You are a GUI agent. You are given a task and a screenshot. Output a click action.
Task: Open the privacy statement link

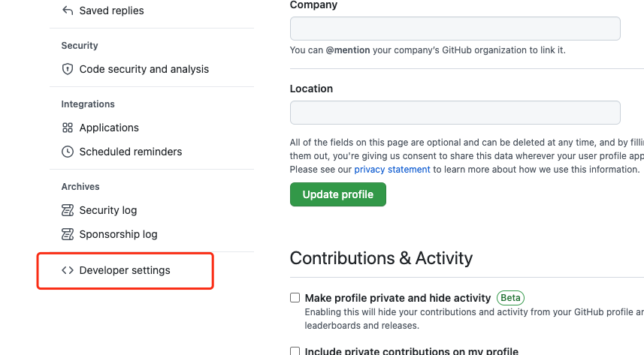392,170
